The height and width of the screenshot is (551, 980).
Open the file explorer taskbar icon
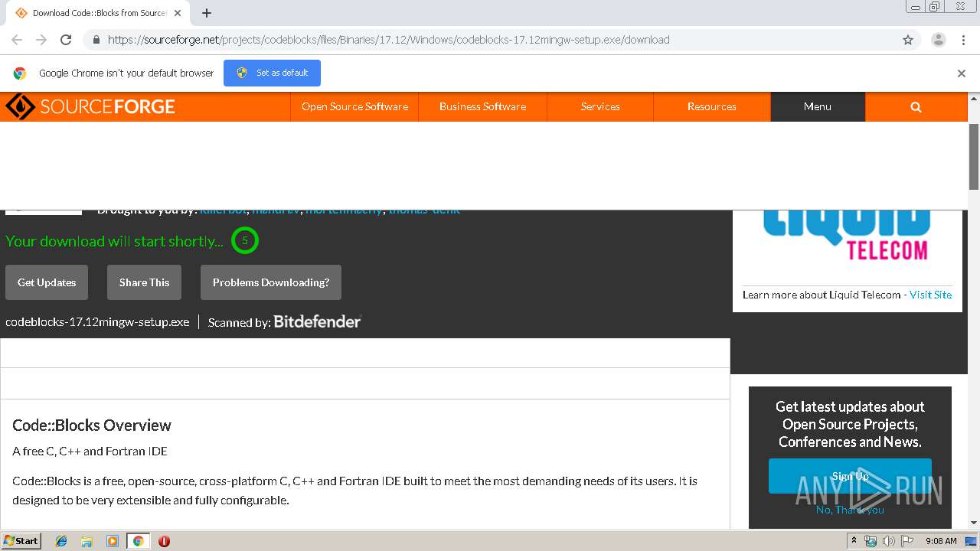(87, 541)
